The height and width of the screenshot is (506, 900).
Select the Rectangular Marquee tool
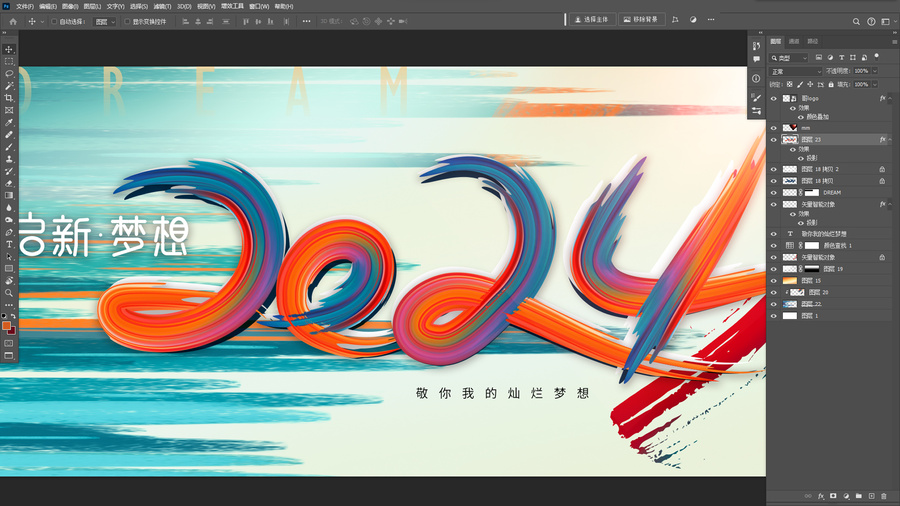point(9,61)
